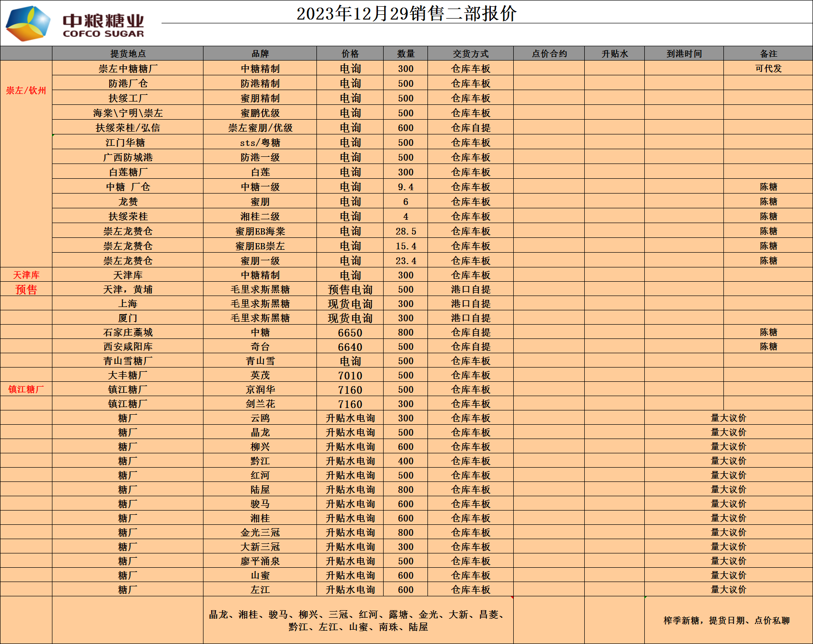Click the 西安咸阳库 location cell
The image size is (813, 644).
[x=128, y=347]
